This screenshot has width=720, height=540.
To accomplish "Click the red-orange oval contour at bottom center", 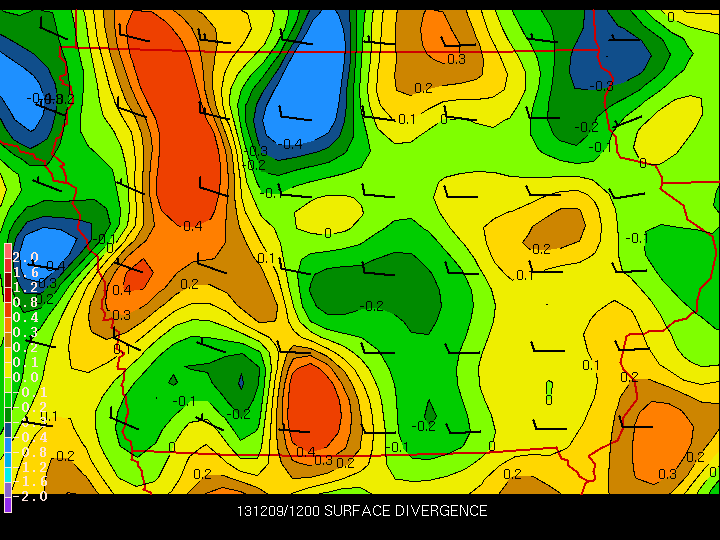I will [x=316, y=405].
